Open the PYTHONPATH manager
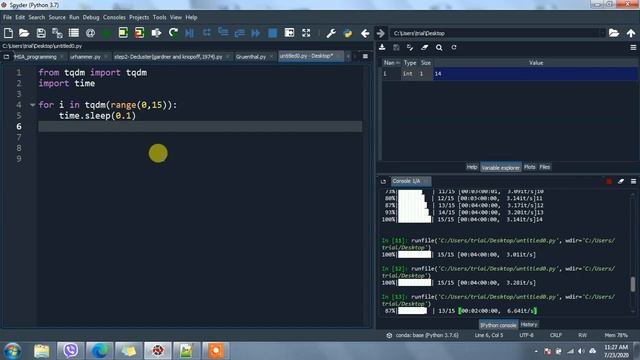 click(348, 33)
